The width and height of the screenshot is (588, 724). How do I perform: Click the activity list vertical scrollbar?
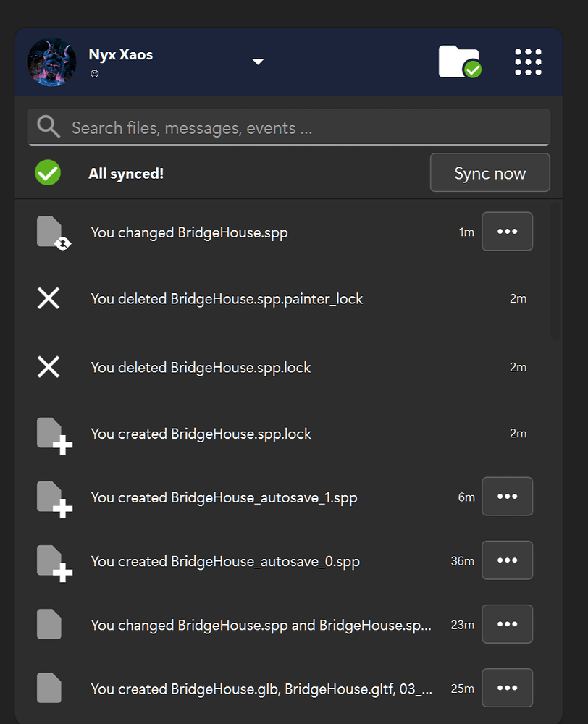point(555,271)
